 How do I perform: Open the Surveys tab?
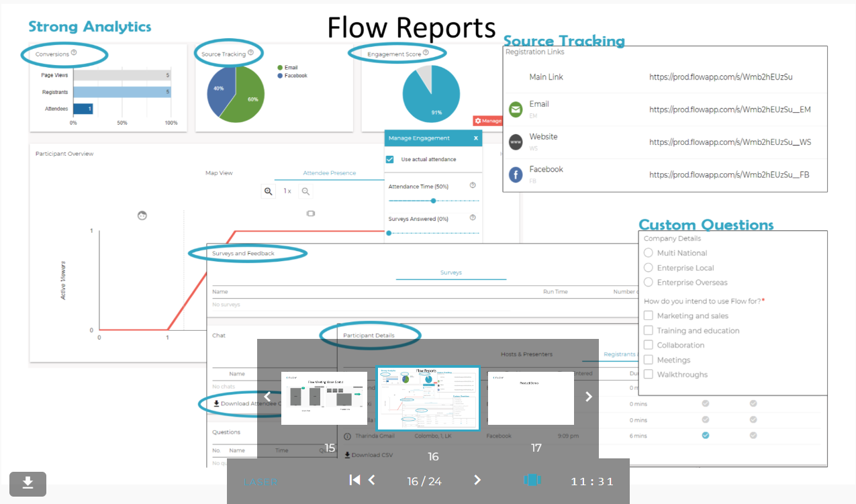coord(451,272)
